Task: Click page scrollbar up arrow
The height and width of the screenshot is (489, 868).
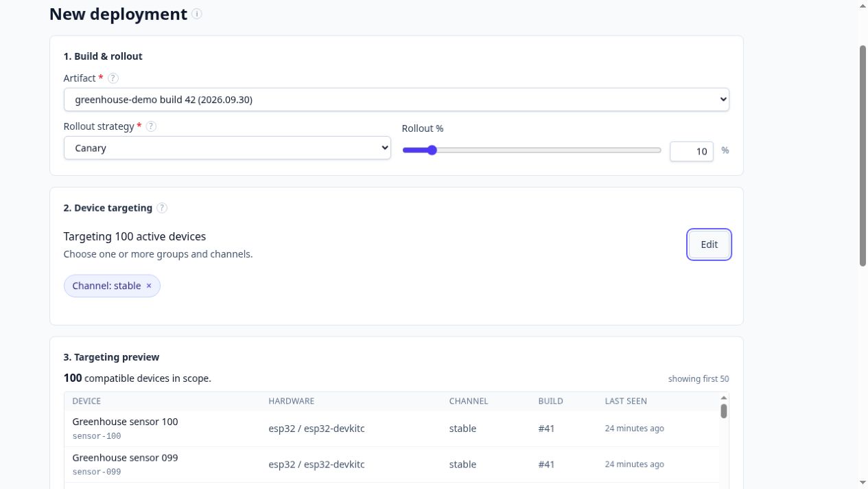Action: click(x=863, y=5)
